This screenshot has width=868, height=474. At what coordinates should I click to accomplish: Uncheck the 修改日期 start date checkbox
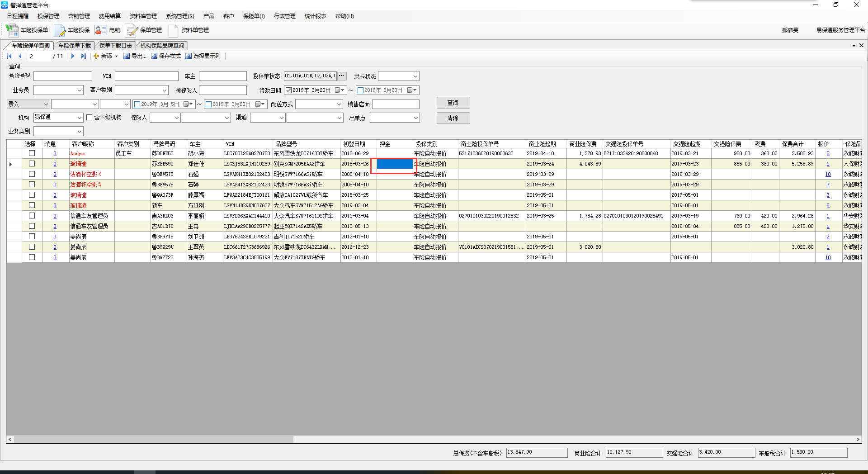(288, 90)
